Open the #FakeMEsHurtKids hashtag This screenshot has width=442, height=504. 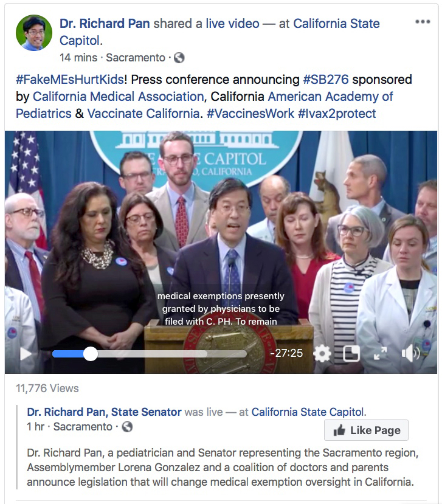click(x=70, y=80)
